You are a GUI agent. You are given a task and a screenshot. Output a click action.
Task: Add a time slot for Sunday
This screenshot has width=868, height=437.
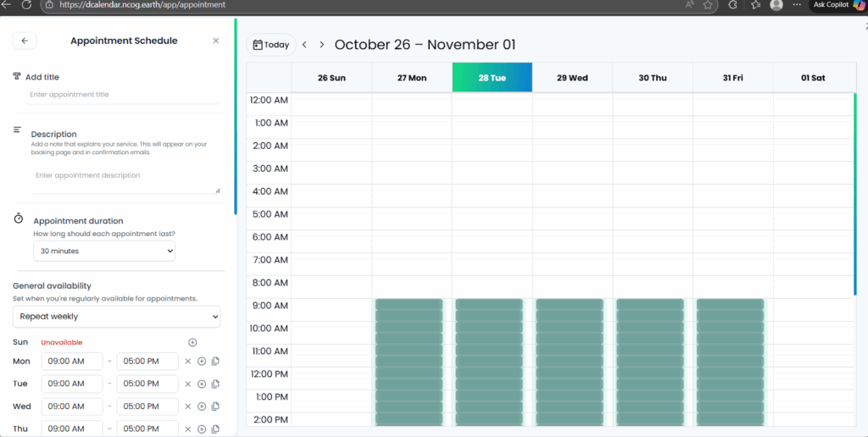click(192, 342)
